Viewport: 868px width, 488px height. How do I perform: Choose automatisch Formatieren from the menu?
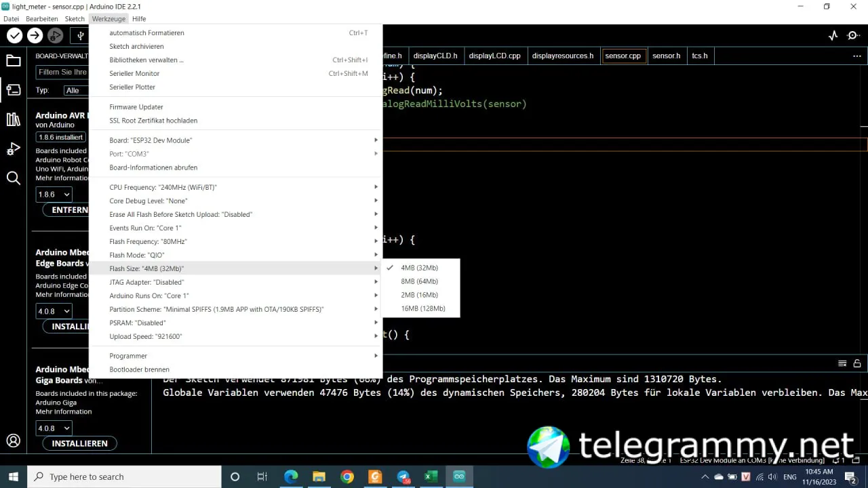point(235,33)
